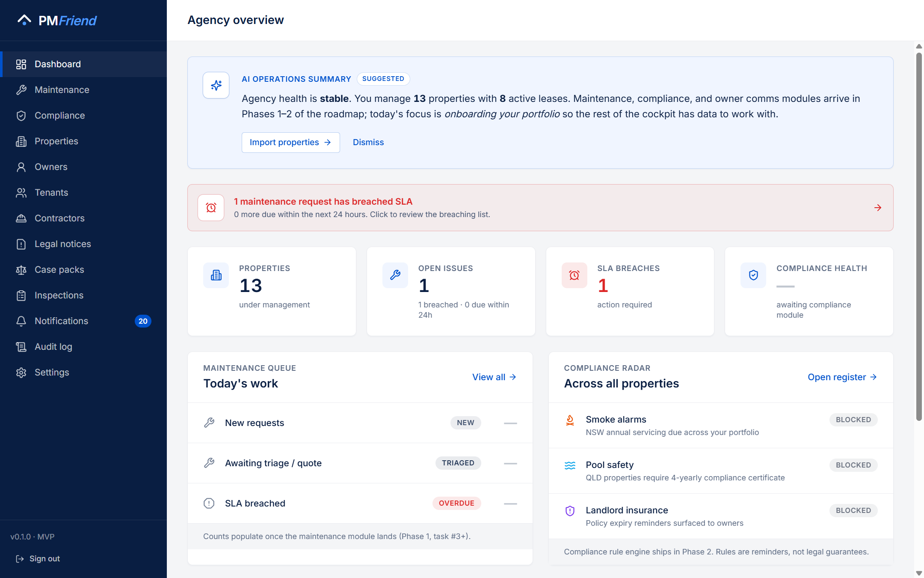Image resolution: width=924 pixels, height=578 pixels.
Task: Click View all in Maintenance Queue
Action: point(494,377)
